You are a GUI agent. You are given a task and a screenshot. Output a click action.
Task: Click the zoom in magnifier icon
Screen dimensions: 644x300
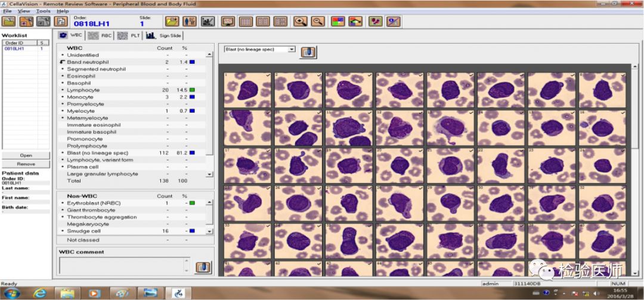click(301, 21)
